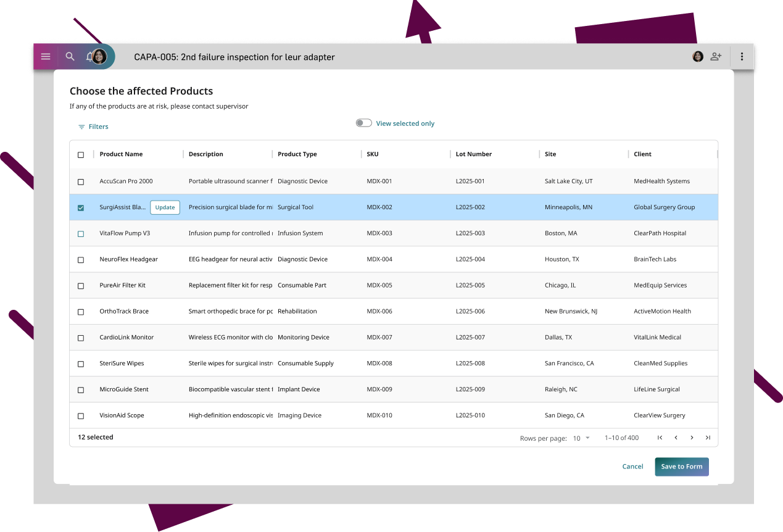Check the SteriSure Wipes checkbox
783x532 pixels.
(81, 364)
